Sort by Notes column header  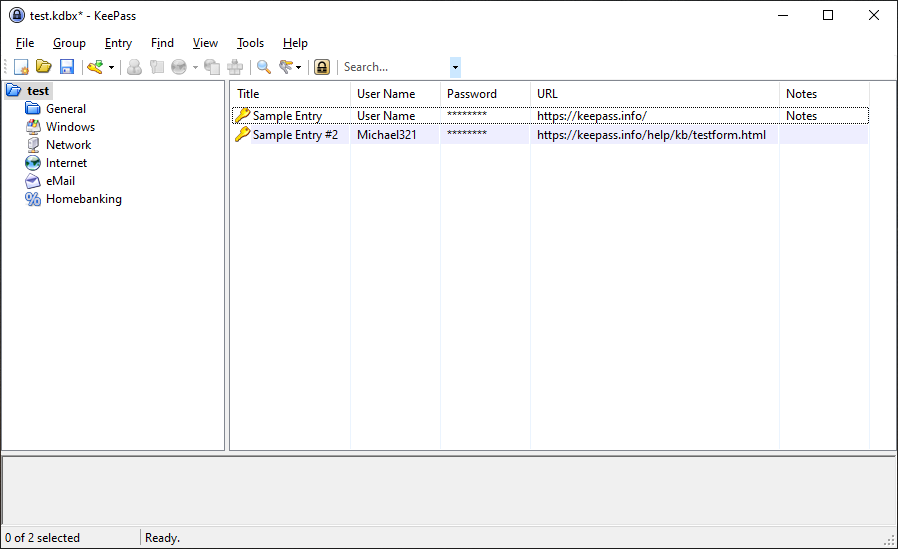coord(824,94)
